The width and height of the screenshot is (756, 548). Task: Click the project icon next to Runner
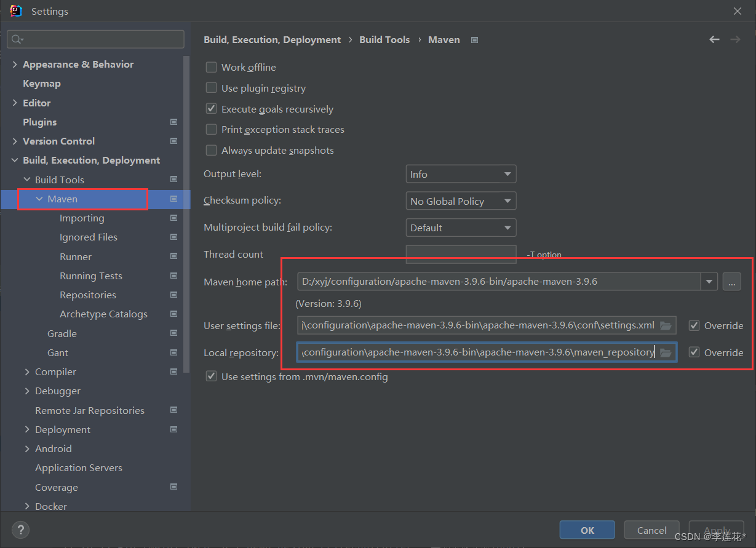173,256
